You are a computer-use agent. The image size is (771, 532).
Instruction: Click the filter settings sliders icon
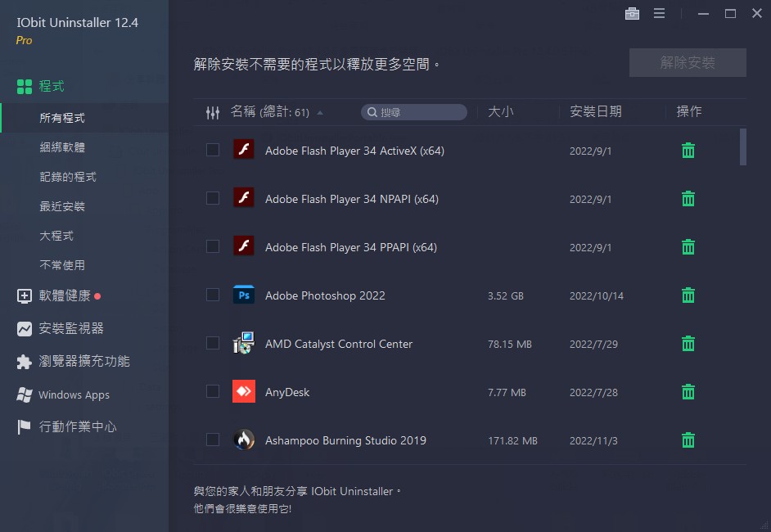(x=213, y=113)
